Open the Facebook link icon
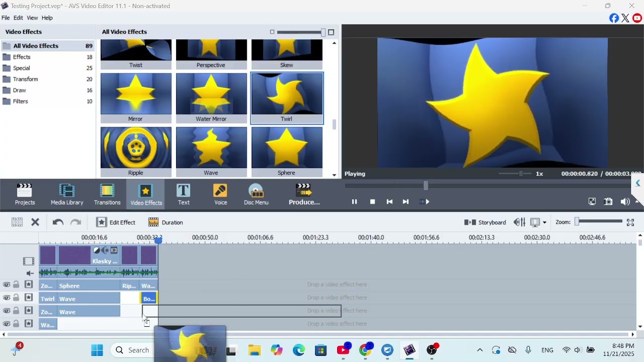644x362 pixels. click(614, 18)
